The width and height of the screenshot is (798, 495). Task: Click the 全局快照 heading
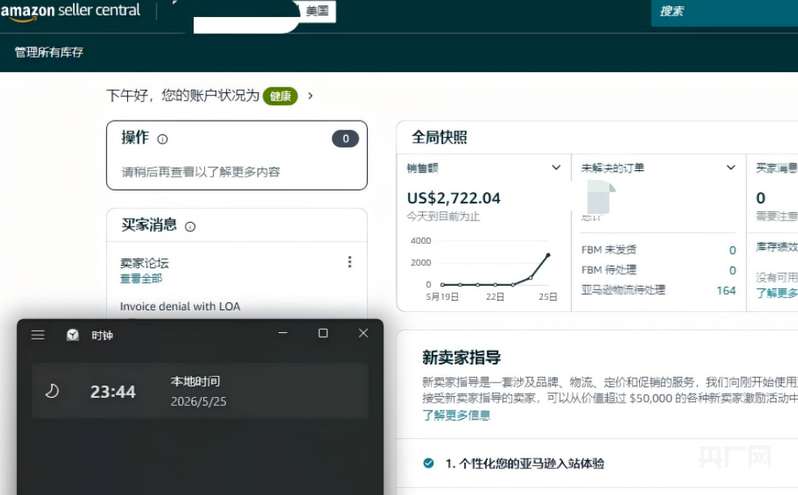click(x=439, y=137)
